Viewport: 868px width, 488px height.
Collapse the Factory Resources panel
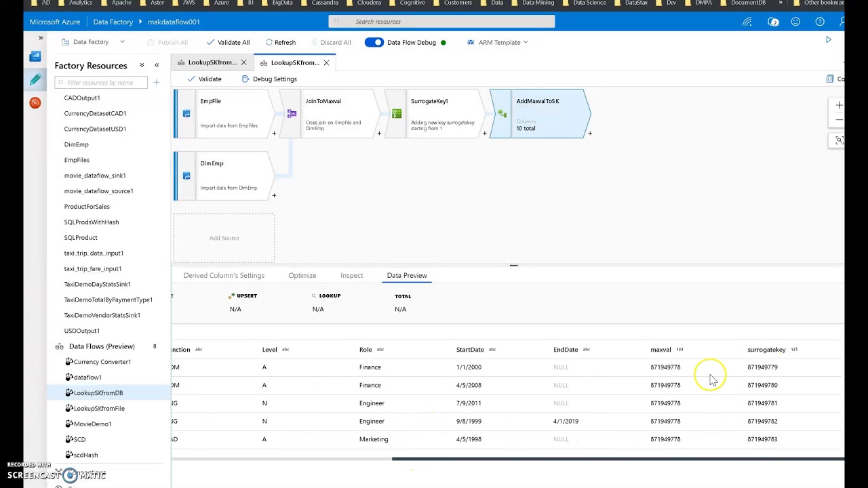[x=157, y=65]
